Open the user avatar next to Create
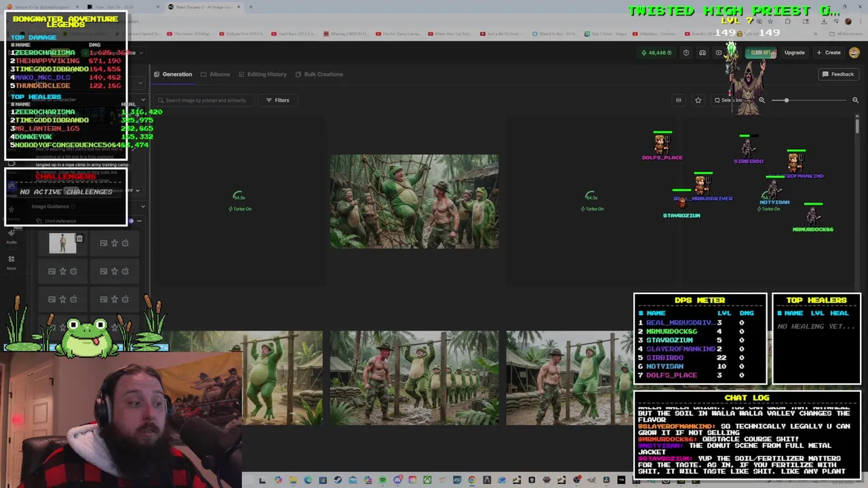This screenshot has width=868, height=488. [854, 53]
